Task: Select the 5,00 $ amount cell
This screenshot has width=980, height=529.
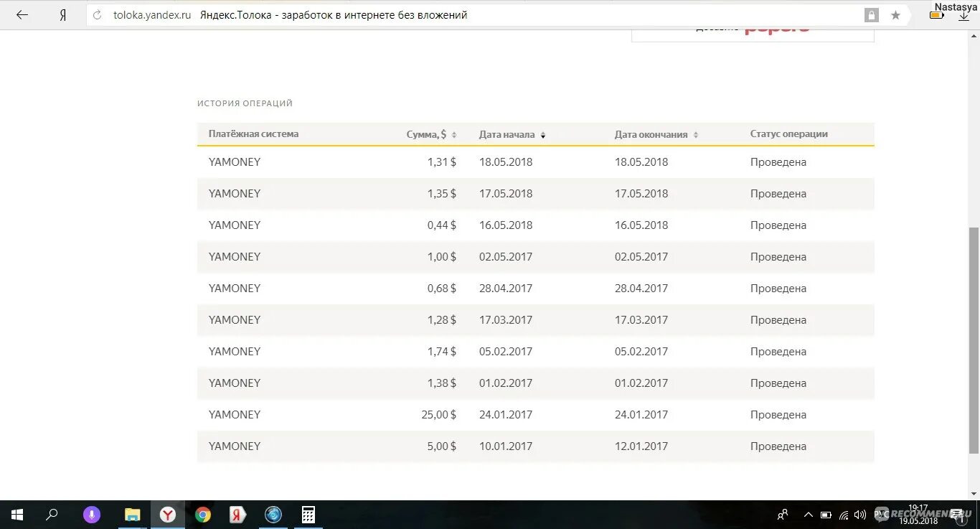Action: point(442,446)
